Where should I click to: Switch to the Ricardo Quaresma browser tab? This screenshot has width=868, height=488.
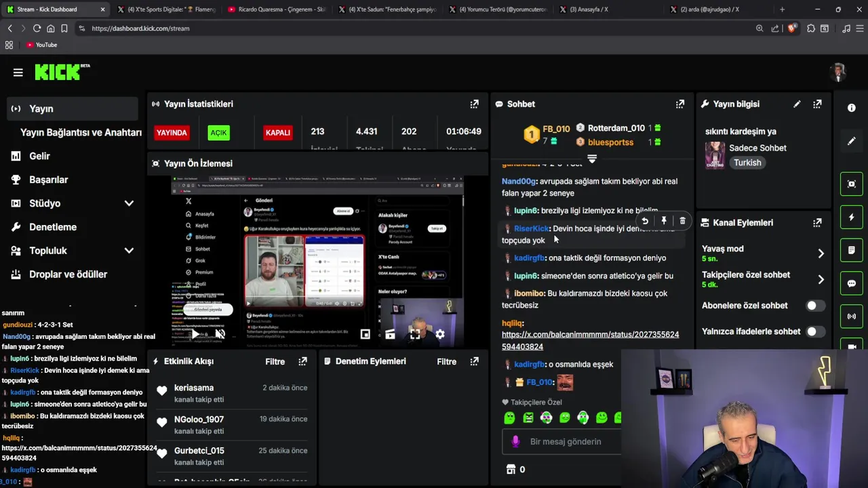[277, 9]
